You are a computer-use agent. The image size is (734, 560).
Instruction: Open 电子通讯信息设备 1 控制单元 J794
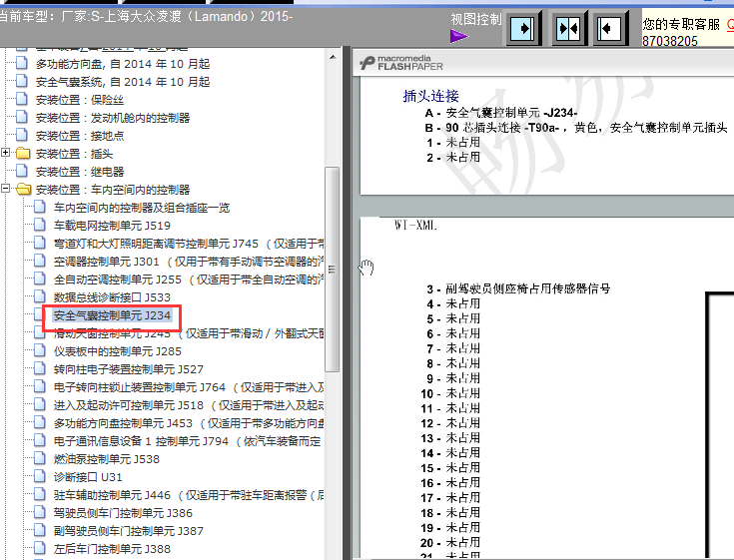(x=188, y=441)
